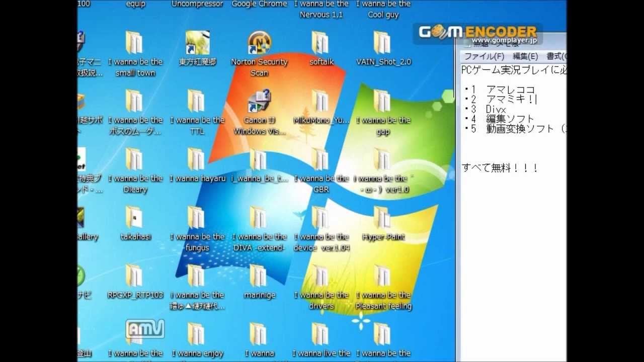Click the '・5 動画変換ソフト' line

click(x=515, y=129)
